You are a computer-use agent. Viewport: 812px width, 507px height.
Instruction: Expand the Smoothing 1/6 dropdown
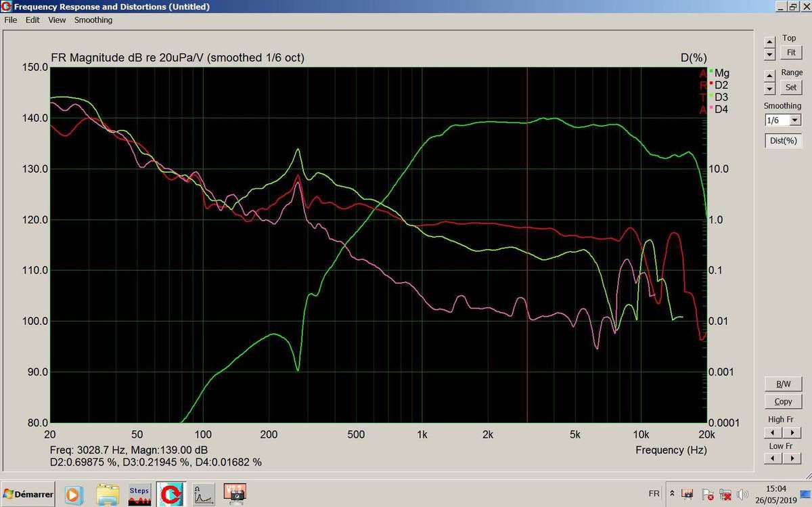pos(795,120)
